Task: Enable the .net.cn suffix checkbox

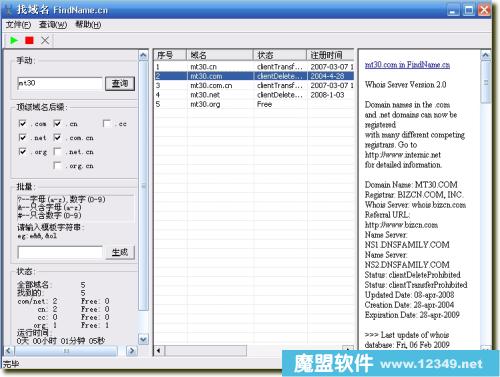Action: tap(57, 152)
